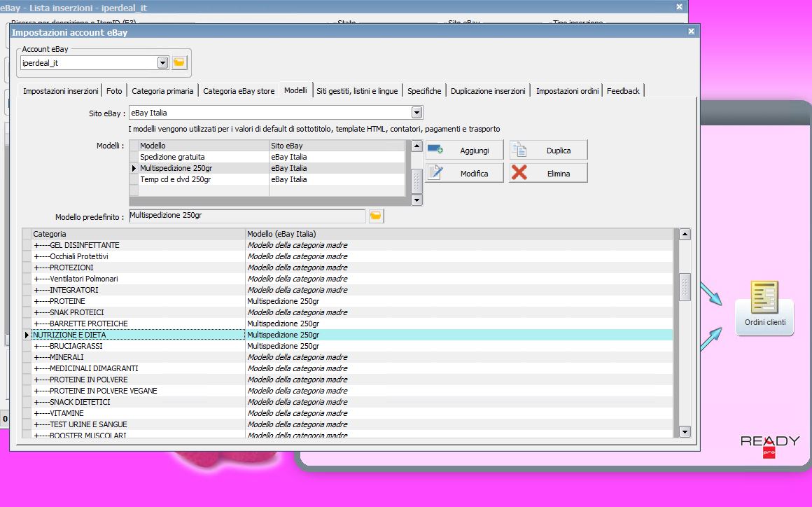The width and height of the screenshot is (812, 507).
Task: Select TEST URINE E SANGUE category
Action: click(347, 424)
